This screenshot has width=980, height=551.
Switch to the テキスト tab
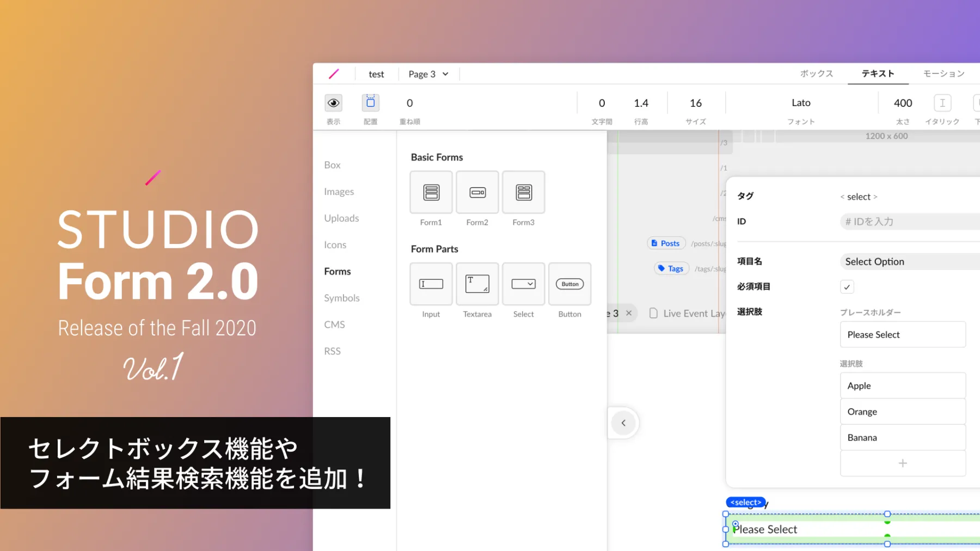(x=878, y=74)
